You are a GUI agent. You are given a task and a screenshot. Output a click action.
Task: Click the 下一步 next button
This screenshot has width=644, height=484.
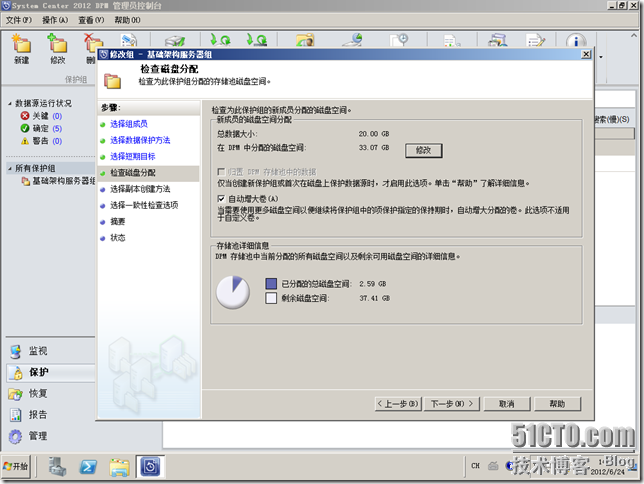coord(452,404)
